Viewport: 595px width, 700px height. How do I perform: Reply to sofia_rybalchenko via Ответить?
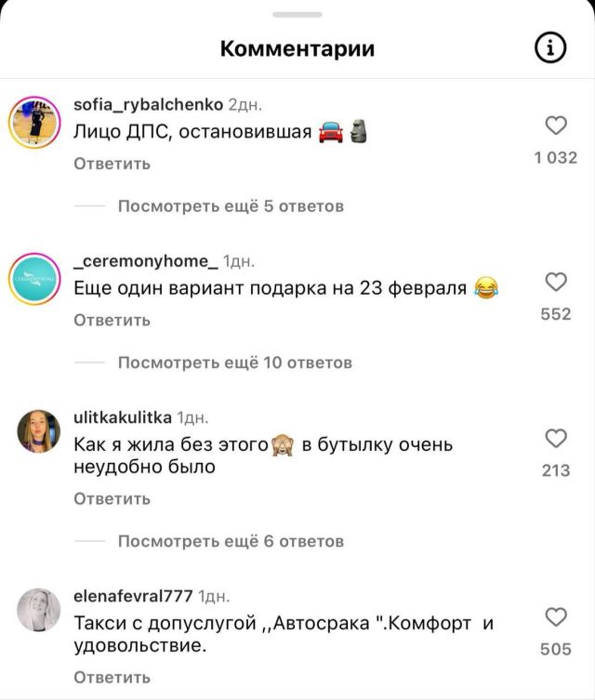(112, 164)
